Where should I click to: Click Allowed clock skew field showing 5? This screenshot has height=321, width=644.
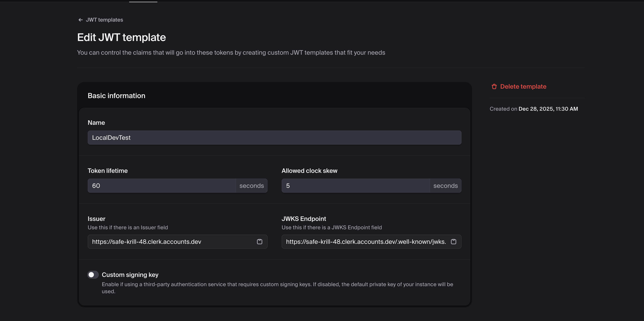(355, 186)
